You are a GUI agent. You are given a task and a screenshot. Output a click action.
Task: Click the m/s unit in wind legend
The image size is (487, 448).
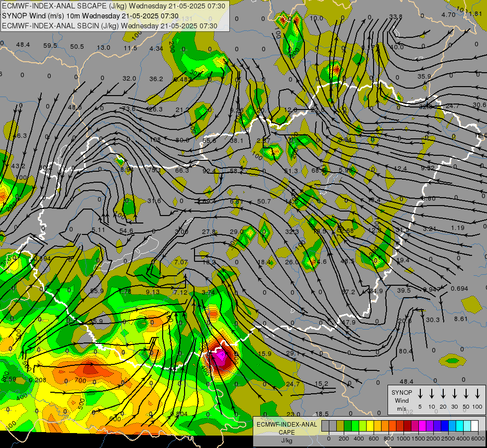401,409
